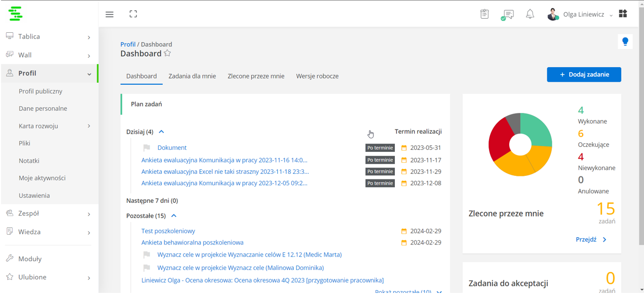644x308 pixels.
Task: Click the green logo icon
Action: click(x=16, y=14)
